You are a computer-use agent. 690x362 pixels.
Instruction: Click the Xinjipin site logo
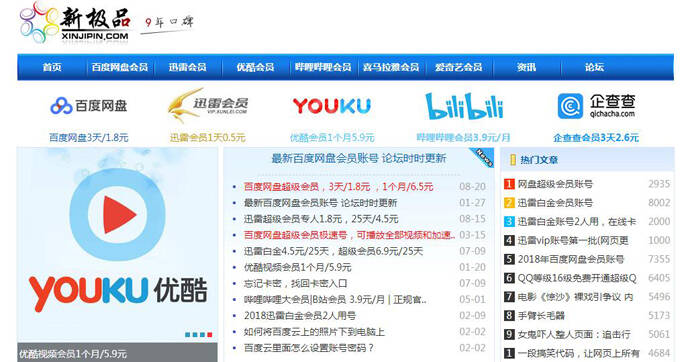pyautogui.click(x=75, y=23)
